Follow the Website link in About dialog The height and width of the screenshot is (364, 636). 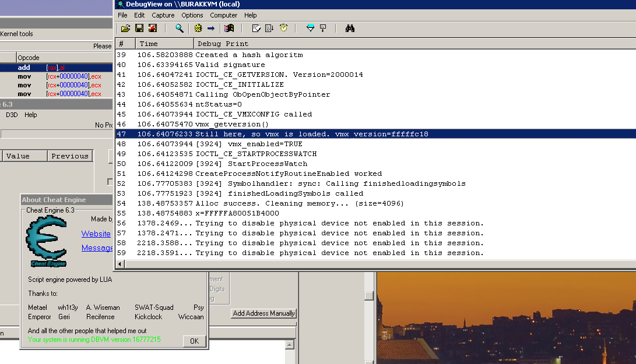(x=96, y=234)
